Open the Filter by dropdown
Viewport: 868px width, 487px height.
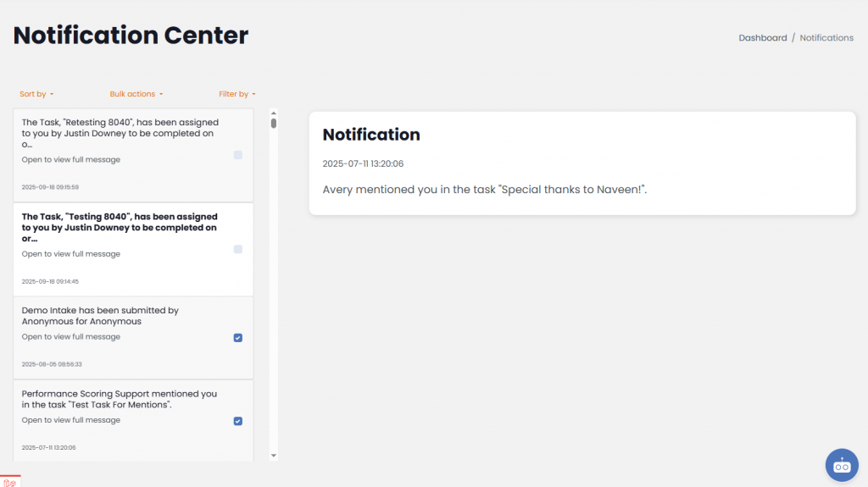coord(237,94)
